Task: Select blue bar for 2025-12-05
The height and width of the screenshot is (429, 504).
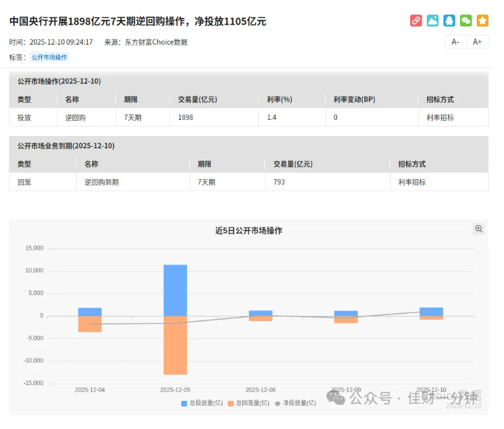Action: click(175, 290)
